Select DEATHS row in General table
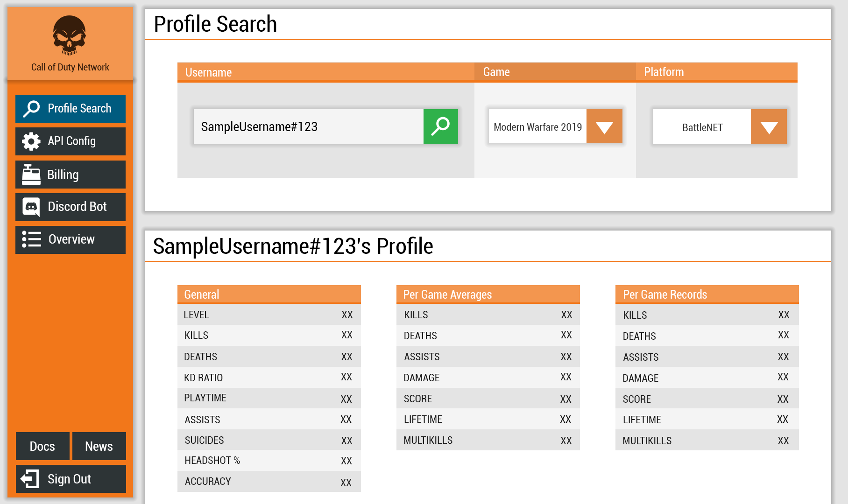The image size is (848, 504). (x=269, y=357)
